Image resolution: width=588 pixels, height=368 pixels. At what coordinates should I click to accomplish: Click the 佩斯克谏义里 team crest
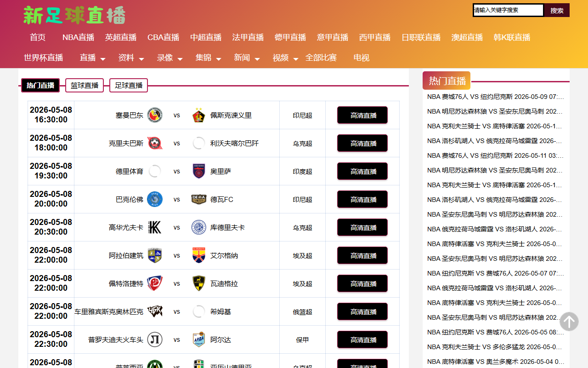199,115
